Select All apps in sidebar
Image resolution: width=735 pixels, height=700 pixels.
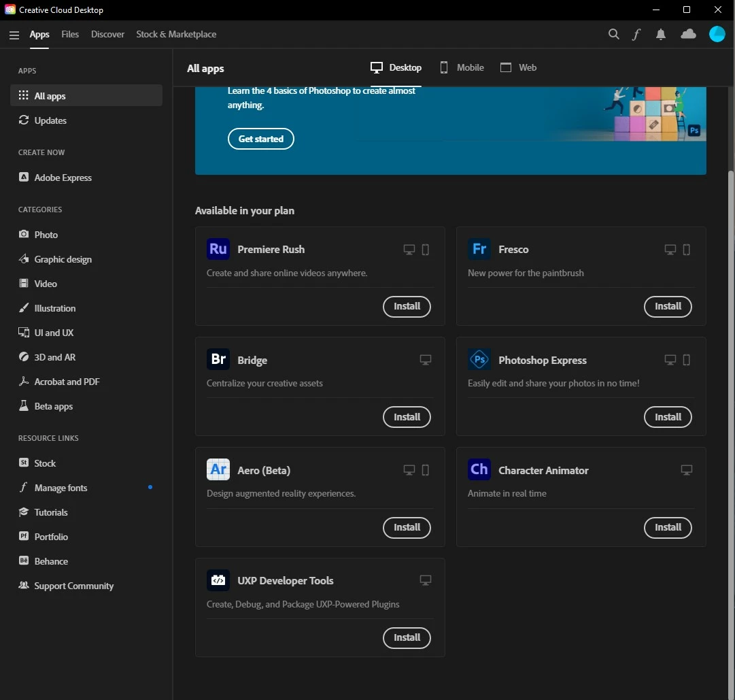86,95
